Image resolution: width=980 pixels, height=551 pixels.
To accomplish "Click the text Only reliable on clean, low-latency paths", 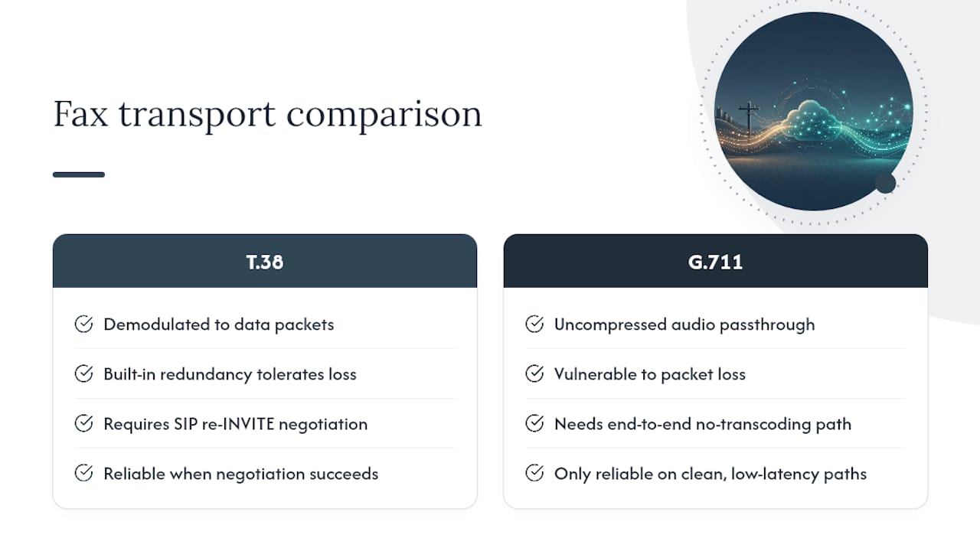I will [x=710, y=474].
